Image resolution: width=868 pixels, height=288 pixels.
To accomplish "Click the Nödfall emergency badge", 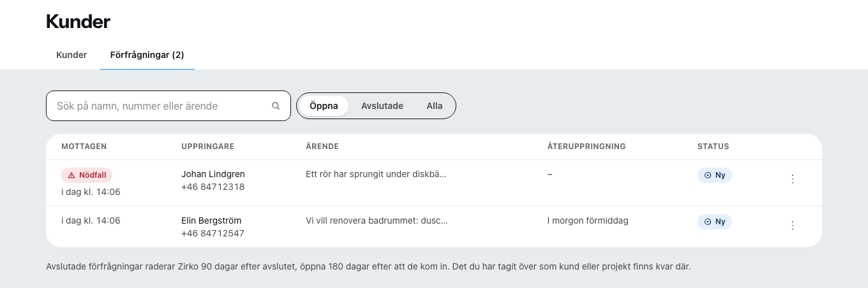I will [x=87, y=175].
